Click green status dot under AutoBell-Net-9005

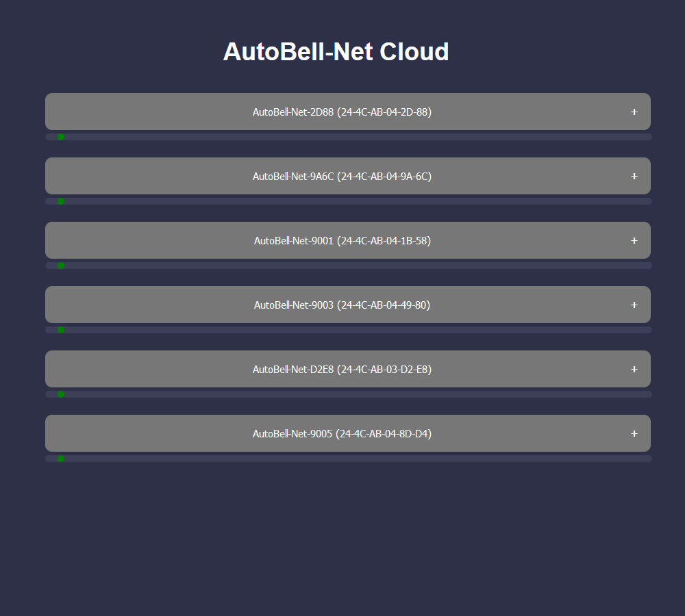(61, 459)
